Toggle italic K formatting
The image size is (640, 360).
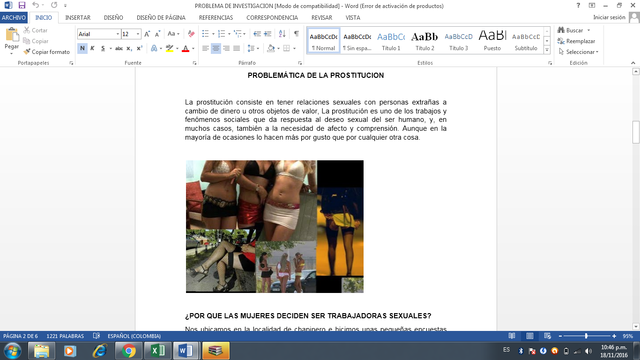(92, 48)
